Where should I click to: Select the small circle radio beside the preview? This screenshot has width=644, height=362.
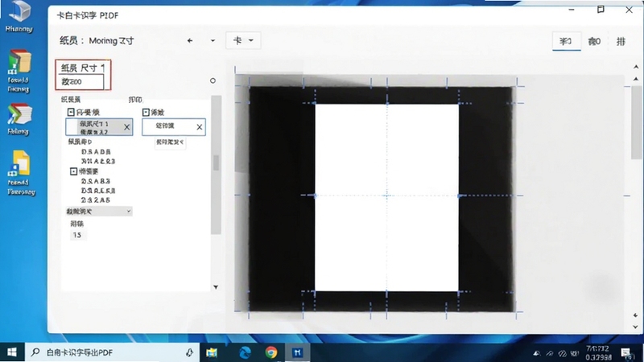coord(213,80)
